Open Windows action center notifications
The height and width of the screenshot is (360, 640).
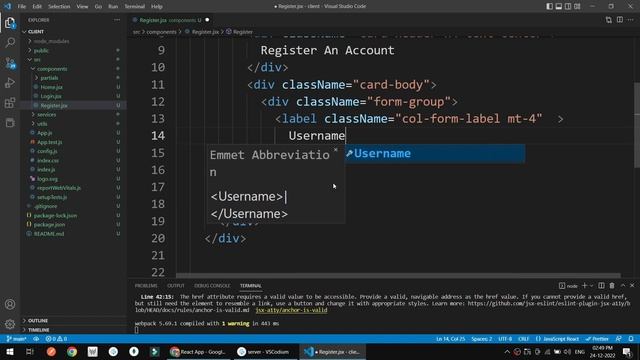click(627, 351)
